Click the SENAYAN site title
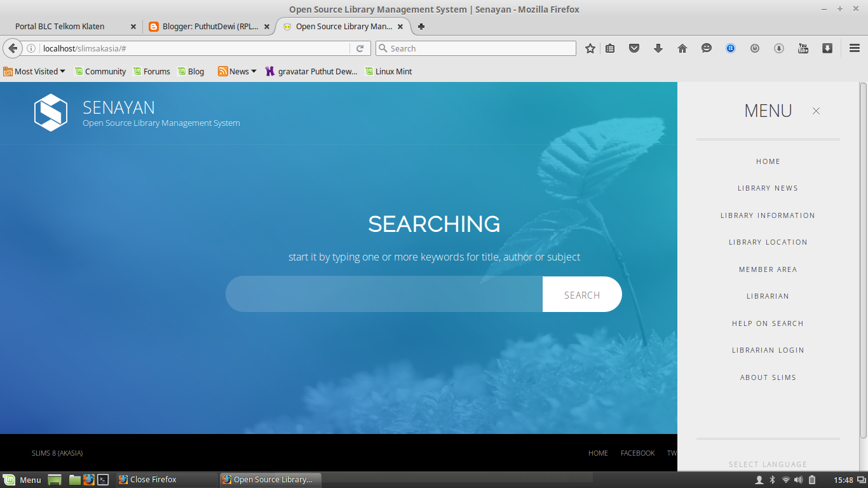This screenshot has width=868, height=488. point(119,107)
